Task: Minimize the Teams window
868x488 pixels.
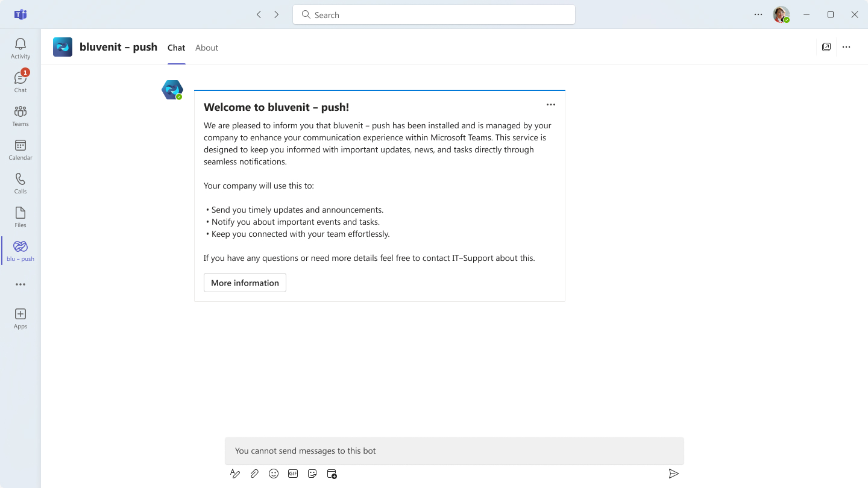Action: point(807,14)
